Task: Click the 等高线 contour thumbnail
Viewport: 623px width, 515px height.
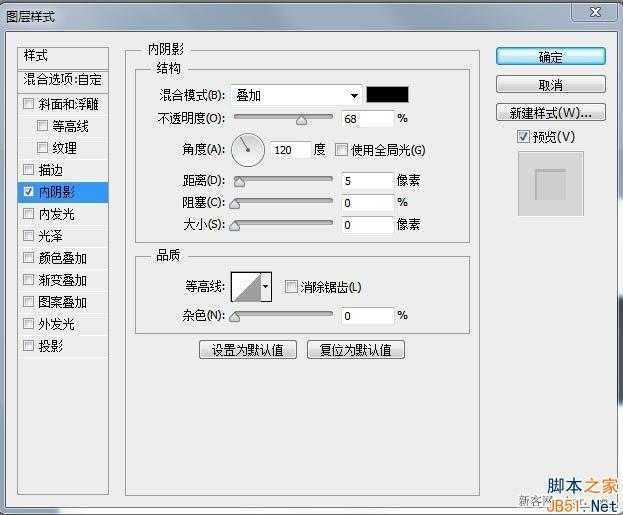Action: 246,287
